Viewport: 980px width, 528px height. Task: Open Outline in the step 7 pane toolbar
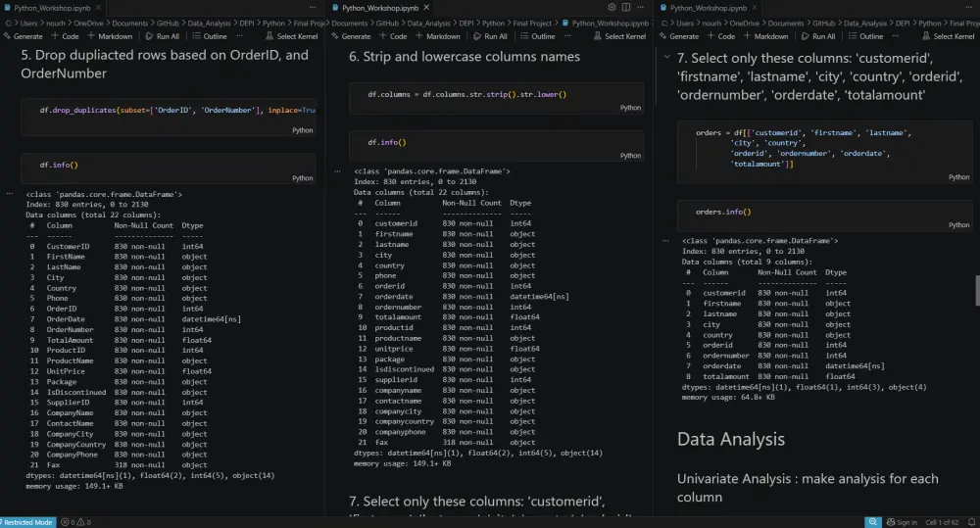pyautogui.click(x=865, y=36)
